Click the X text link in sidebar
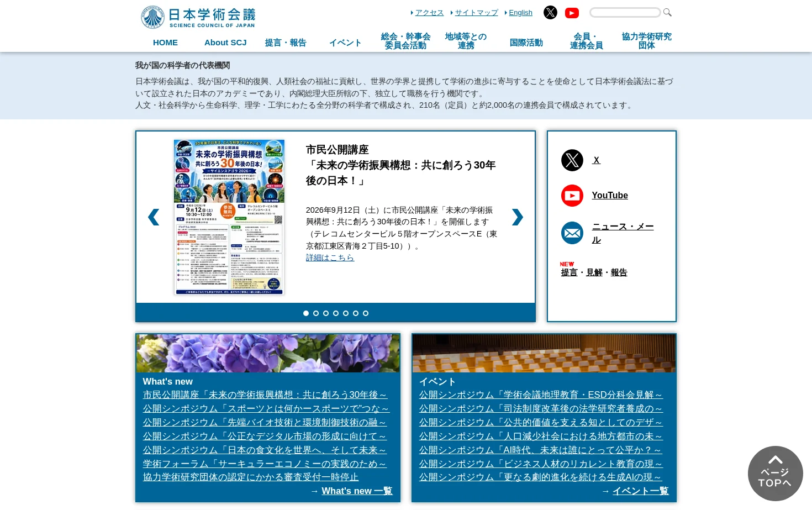Screen dimensions: 812x510 pyautogui.click(x=596, y=160)
